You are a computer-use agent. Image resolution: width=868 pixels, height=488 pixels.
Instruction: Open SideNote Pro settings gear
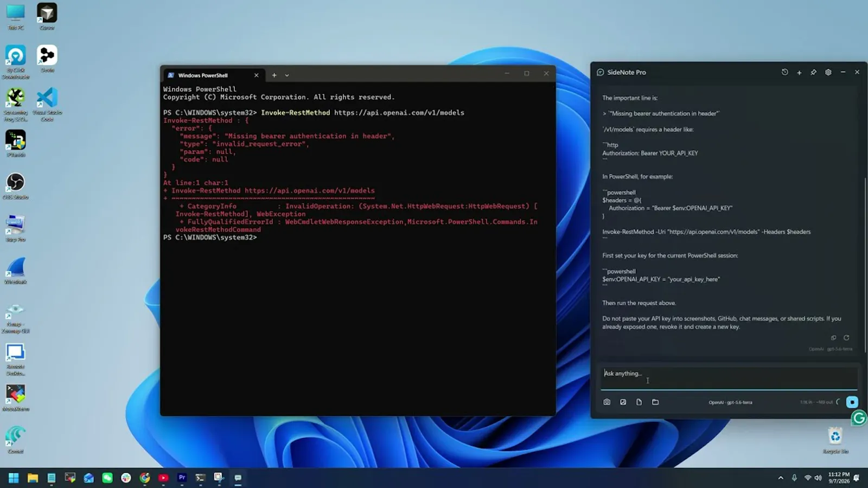coord(828,72)
